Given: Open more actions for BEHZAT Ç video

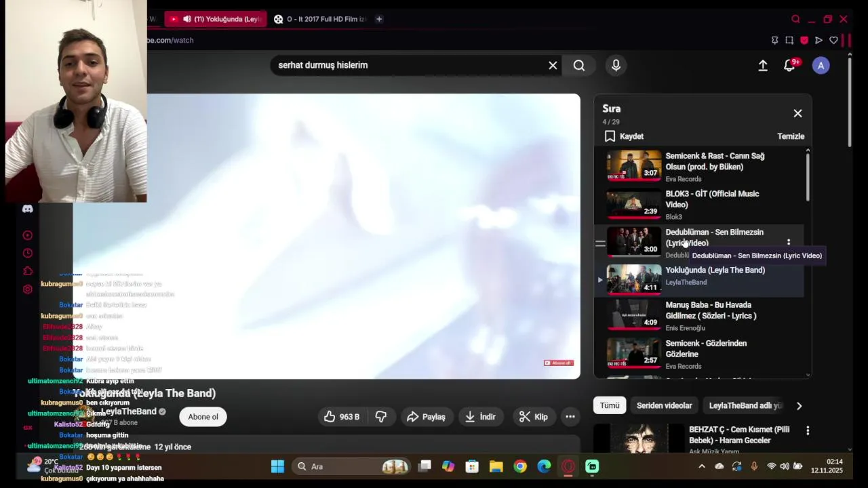Looking at the screenshot, I should coord(808,430).
